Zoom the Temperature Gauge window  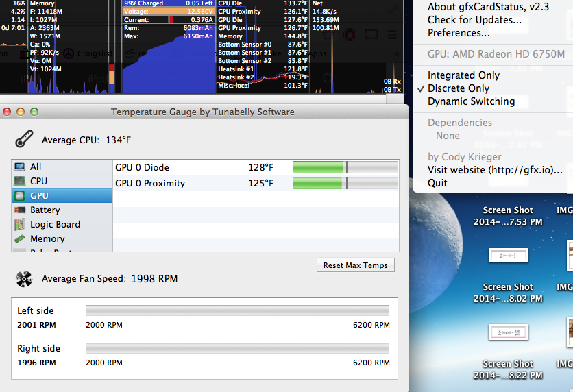click(x=34, y=112)
